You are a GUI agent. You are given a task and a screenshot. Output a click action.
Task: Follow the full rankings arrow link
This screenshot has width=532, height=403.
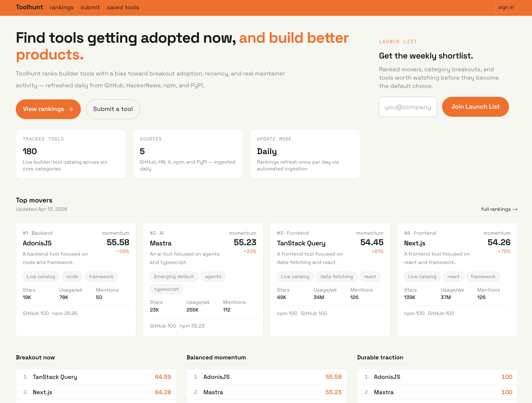[x=499, y=209]
